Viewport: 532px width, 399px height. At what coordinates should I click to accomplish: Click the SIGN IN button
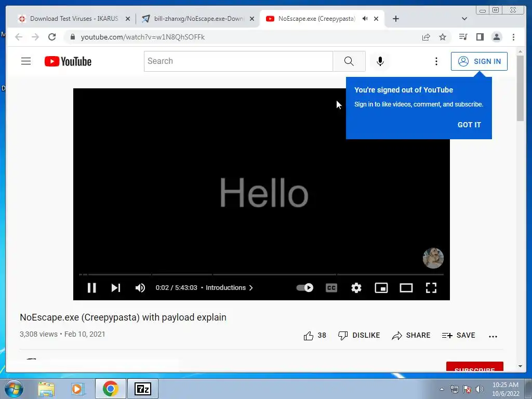479,61
